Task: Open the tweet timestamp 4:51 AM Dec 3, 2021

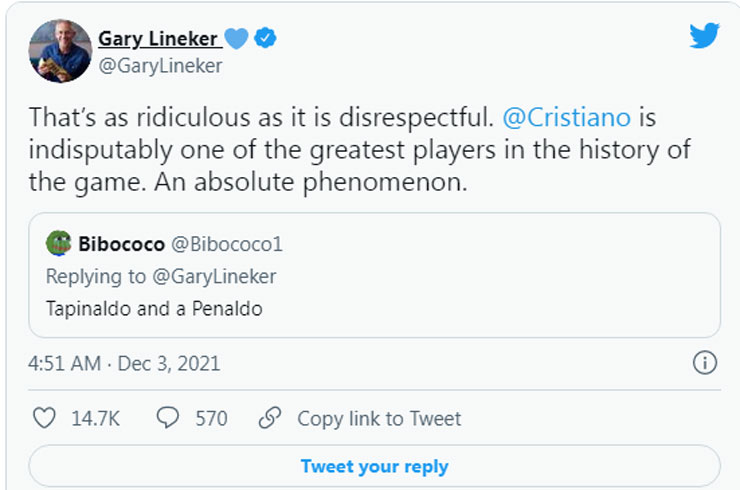Action: coord(124,363)
